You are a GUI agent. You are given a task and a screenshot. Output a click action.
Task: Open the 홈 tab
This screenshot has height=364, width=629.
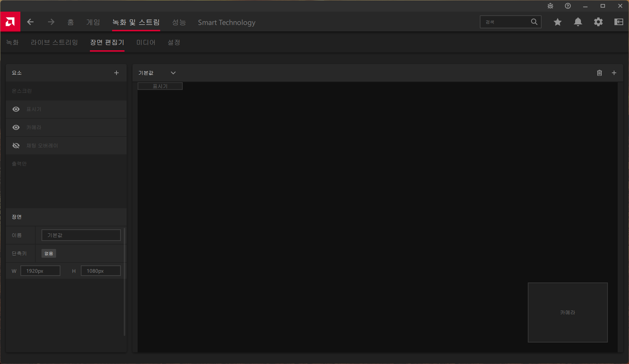(x=71, y=22)
